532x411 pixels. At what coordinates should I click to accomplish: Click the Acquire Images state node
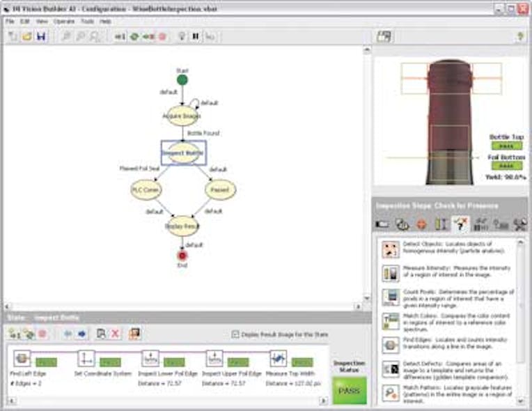(182, 116)
